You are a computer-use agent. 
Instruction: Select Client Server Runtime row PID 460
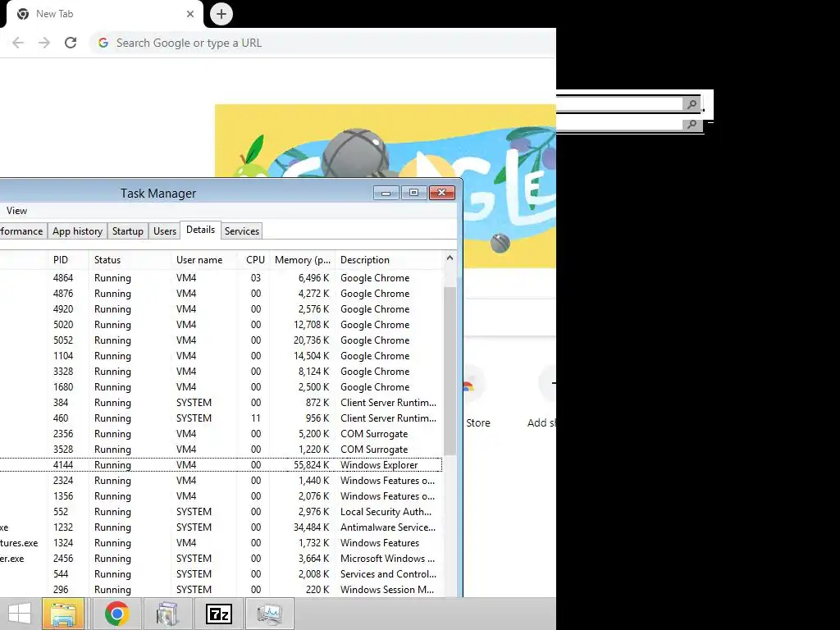[x=221, y=418]
